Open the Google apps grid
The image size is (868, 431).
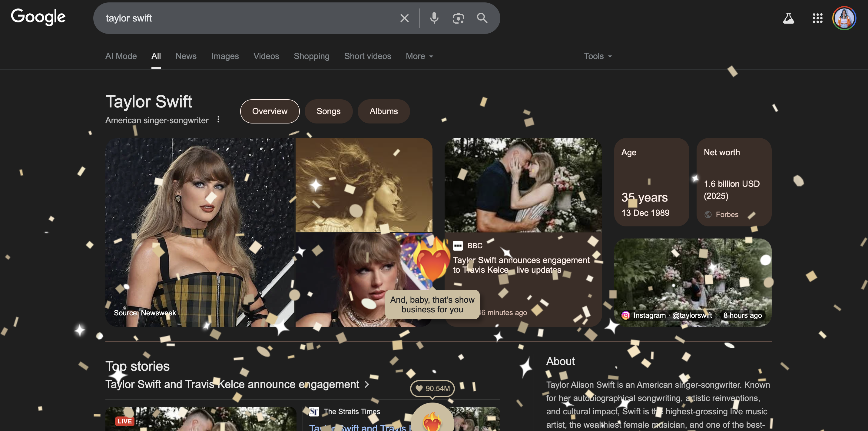(817, 18)
